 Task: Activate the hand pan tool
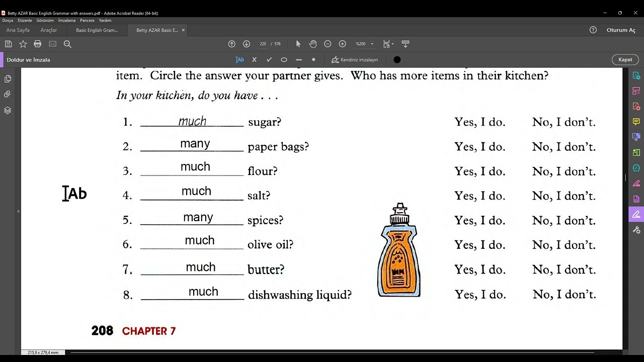[313, 44]
